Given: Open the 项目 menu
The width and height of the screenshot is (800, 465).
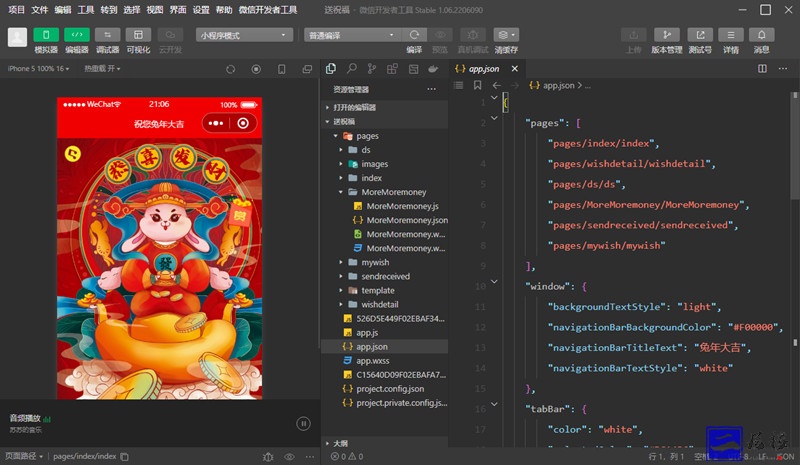Looking at the screenshot, I should (x=16, y=10).
